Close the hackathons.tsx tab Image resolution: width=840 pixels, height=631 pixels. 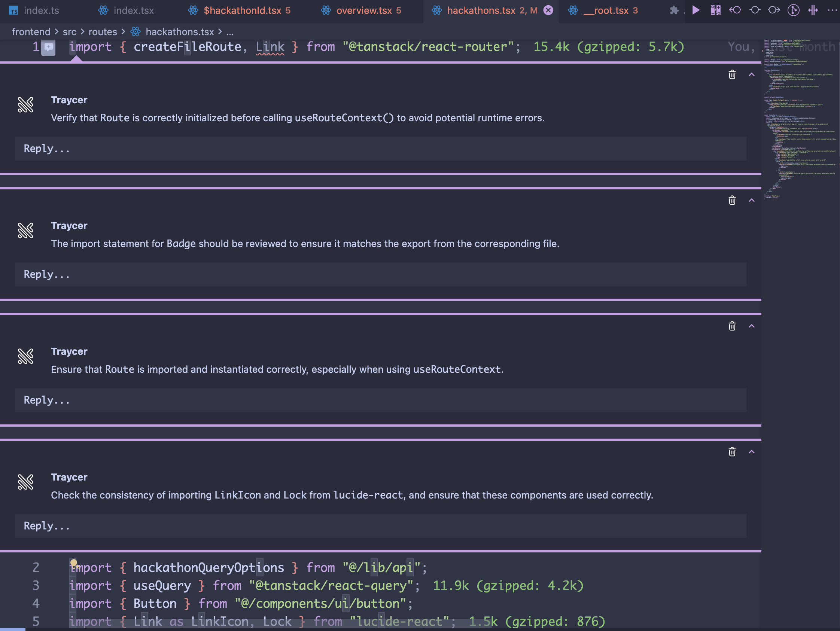coord(548,10)
